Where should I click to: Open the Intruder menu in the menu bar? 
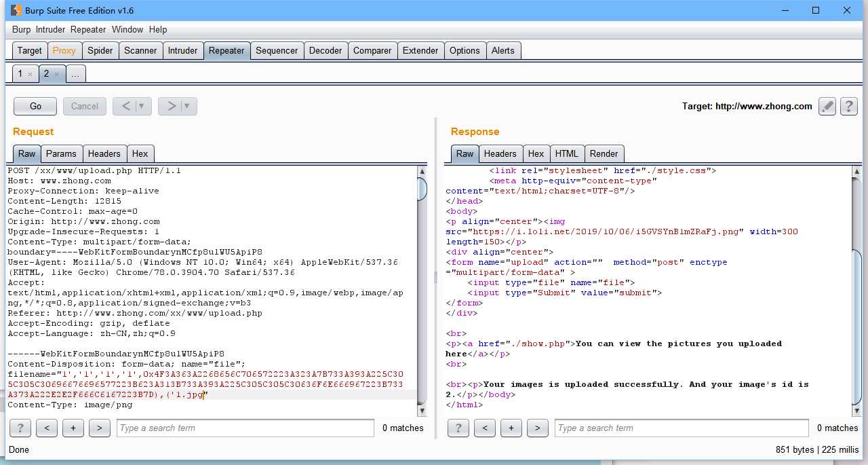(51, 30)
